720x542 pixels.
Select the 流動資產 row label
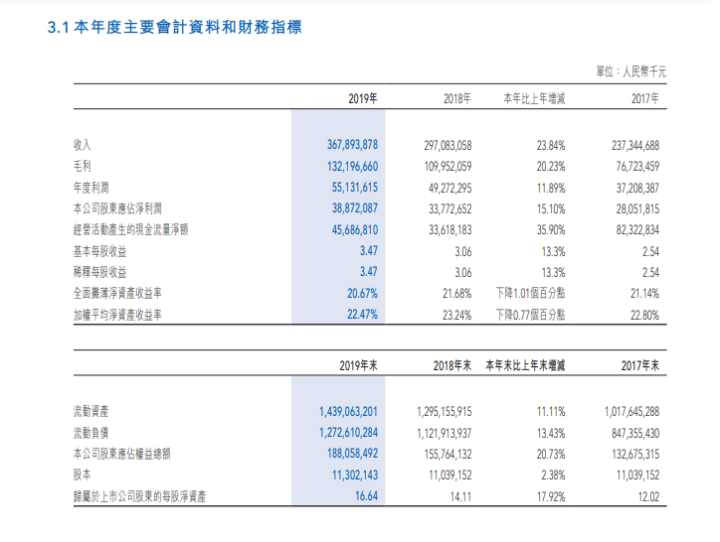[x=91, y=412]
